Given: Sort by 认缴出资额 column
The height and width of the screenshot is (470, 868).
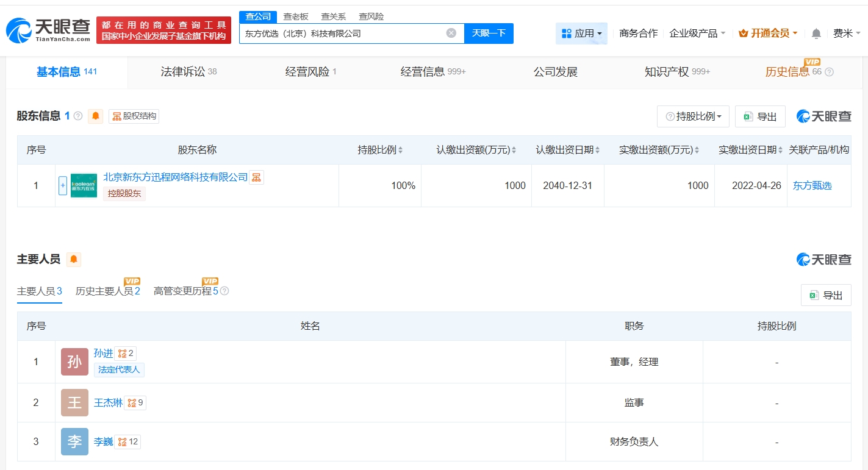Looking at the screenshot, I should [476, 150].
